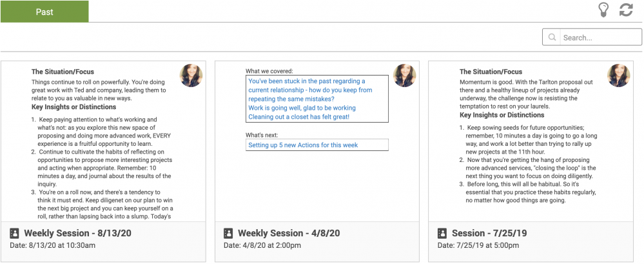Click the magnifying glass search icon

click(552, 37)
